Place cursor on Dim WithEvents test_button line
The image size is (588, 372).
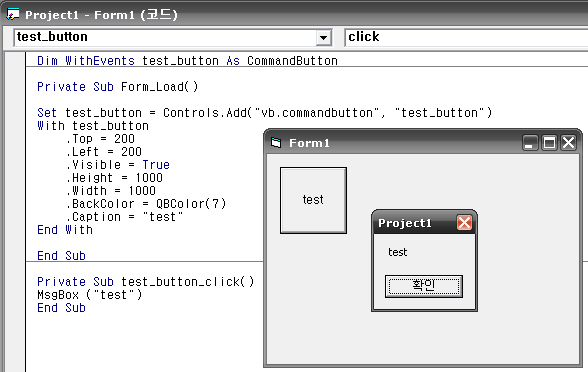187,61
